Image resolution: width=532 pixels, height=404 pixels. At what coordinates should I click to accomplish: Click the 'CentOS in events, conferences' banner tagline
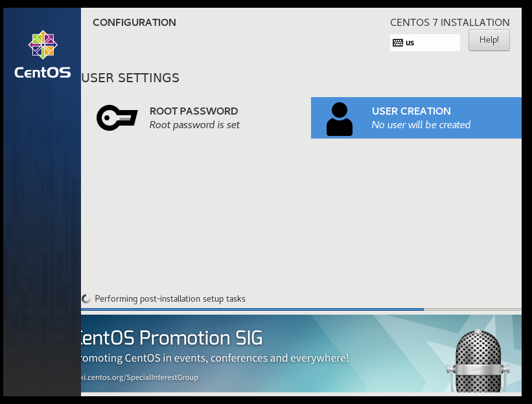click(x=214, y=358)
